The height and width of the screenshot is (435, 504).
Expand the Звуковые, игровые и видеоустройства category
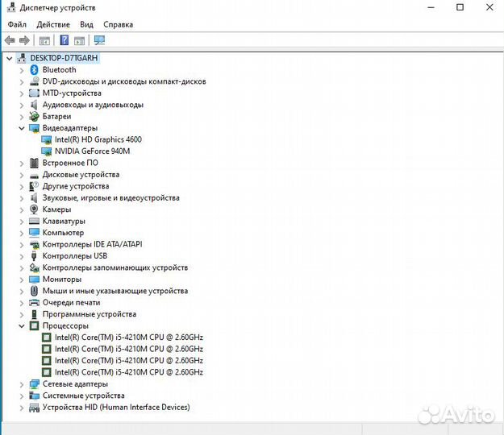(22, 198)
